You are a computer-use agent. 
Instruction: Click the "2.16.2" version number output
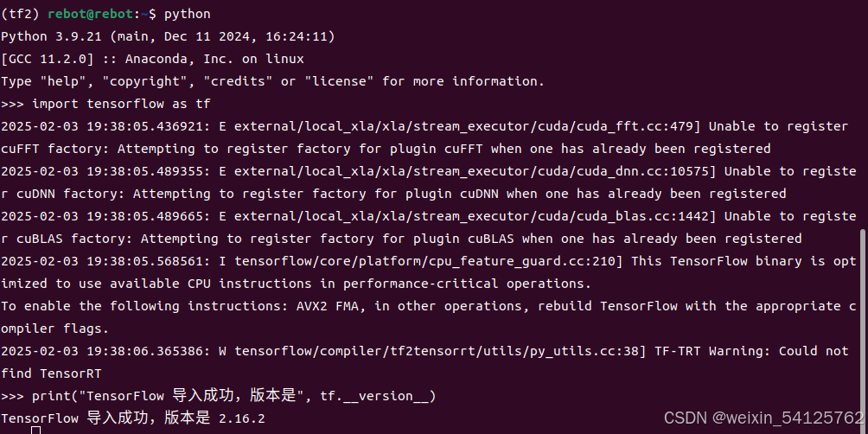point(242,418)
